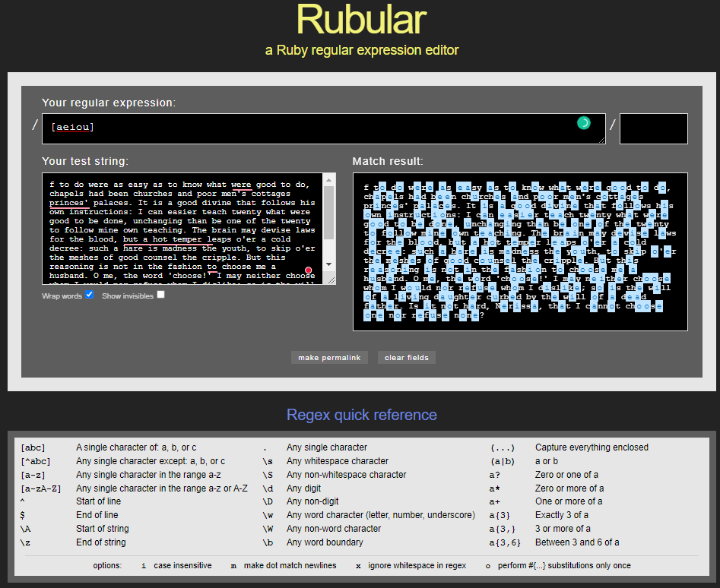
Task: Click the resize grip of the regex field
Action: tap(601, 140)
